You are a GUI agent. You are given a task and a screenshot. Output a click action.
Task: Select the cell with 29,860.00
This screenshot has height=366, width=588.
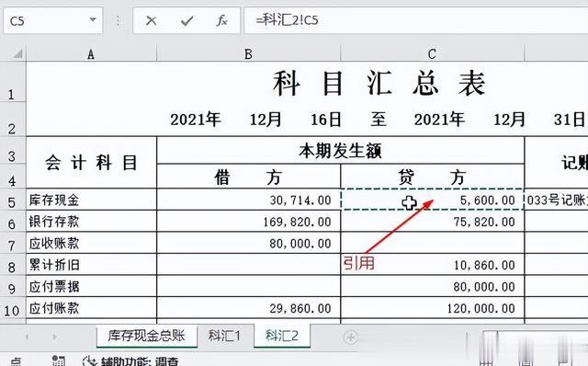[248, 308]
